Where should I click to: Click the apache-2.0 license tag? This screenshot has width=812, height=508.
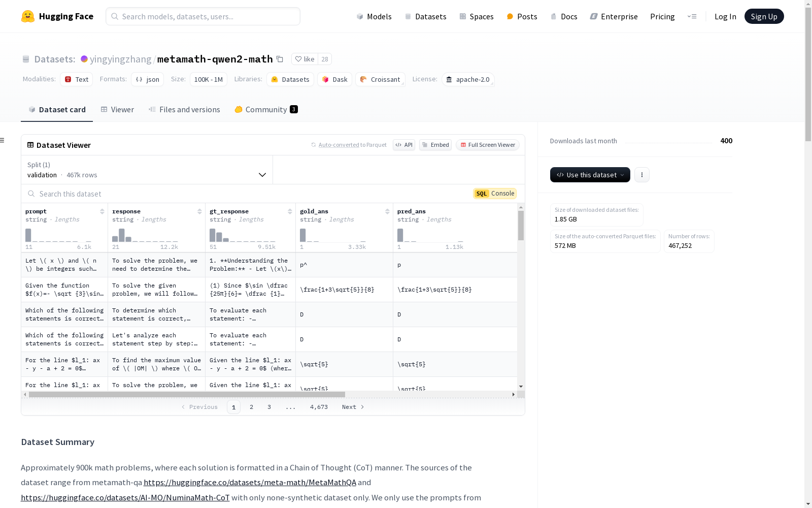click(467, 79)
